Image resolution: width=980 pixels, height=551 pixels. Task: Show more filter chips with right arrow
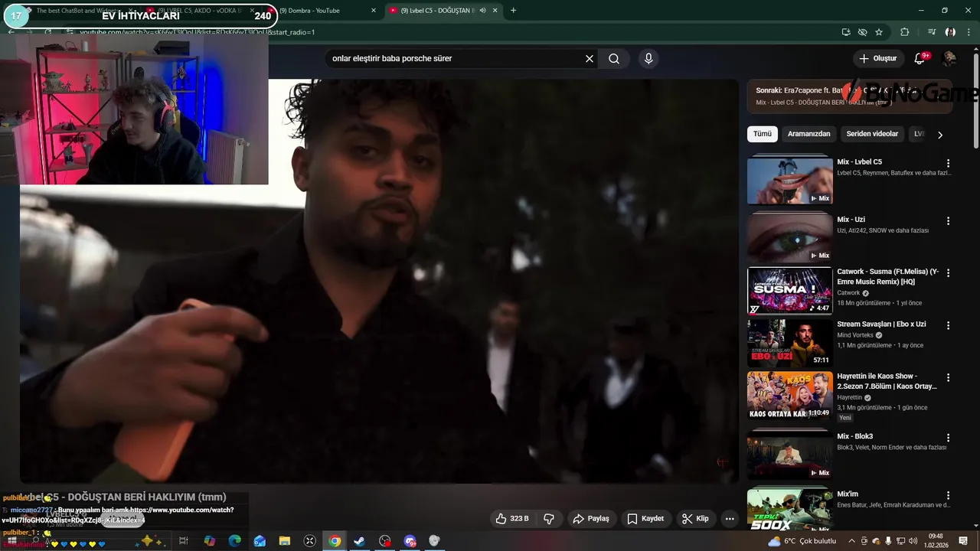(x=940, y=135)
